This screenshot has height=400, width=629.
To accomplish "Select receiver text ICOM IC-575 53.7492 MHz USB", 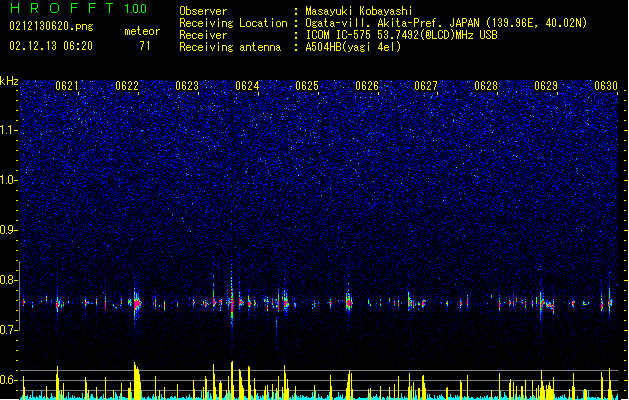I will pyautogui.click(x=402, y=35).
